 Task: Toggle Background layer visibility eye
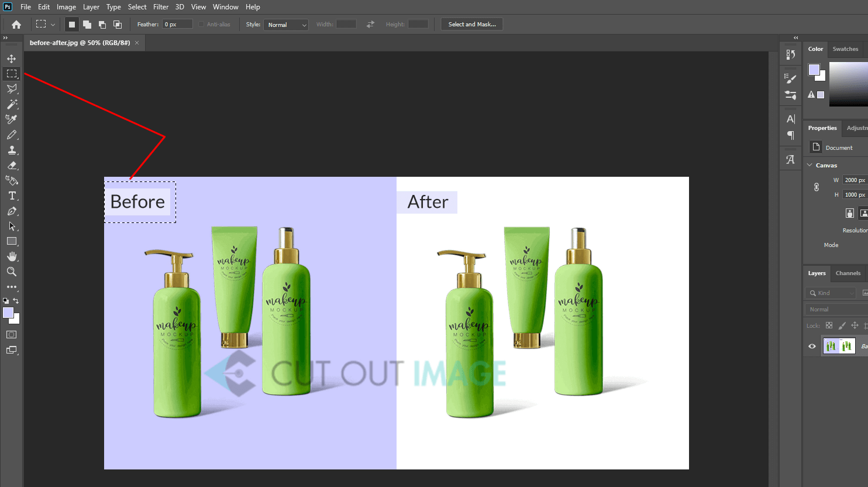click(812, 346)
